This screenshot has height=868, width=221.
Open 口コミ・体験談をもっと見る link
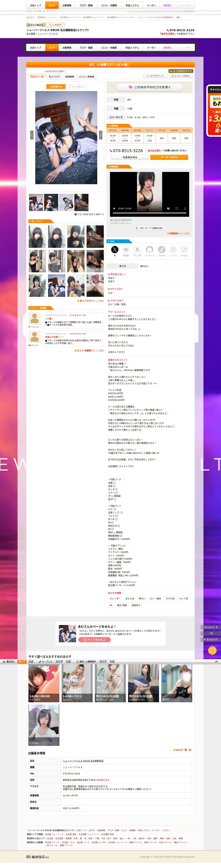(x=89, y=350)
